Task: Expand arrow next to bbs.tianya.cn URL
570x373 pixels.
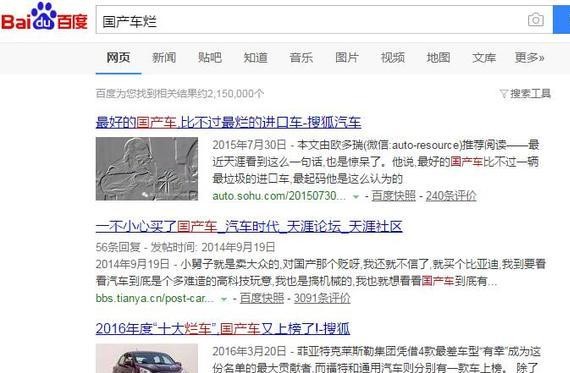Action: (x=224, y=299)
